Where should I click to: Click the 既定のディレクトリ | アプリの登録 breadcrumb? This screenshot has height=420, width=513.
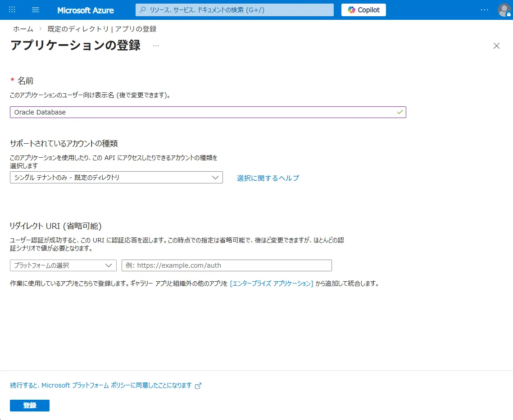(x=100, y=28)
